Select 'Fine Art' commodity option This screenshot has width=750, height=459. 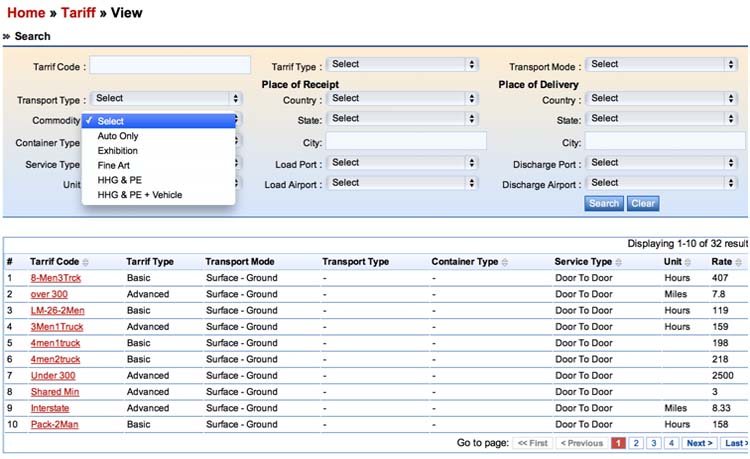(x=113, y=165)
